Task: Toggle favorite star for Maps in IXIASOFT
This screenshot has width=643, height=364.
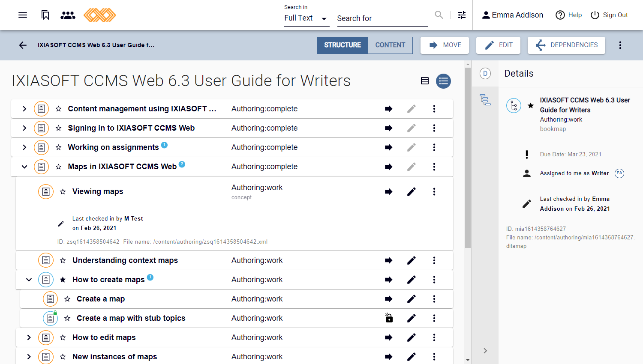Action: (59, 167)
